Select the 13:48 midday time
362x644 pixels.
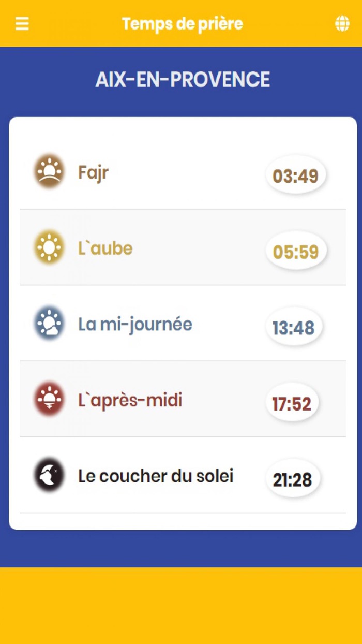point(294,326)
